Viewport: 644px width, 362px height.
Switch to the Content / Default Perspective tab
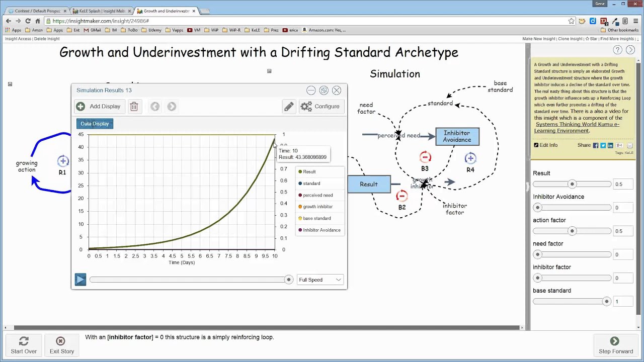(x=37, y=11)
